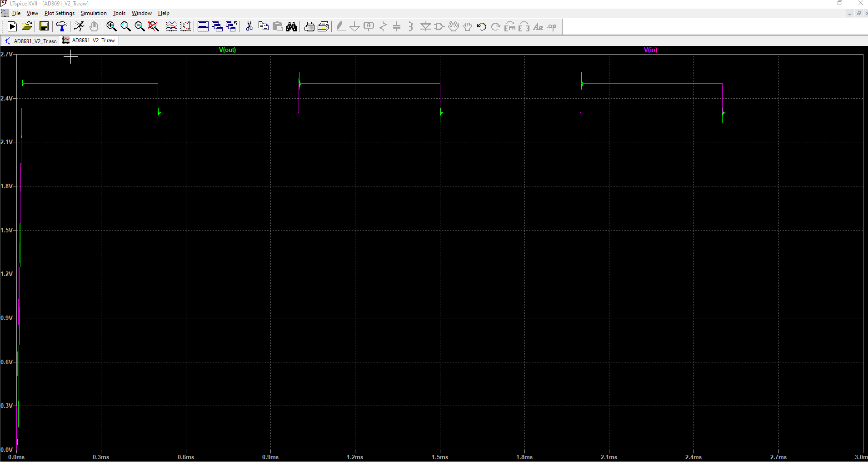Click the Zoom area magnifier icon
Screen dimensions: 868x462
point(125,26)
